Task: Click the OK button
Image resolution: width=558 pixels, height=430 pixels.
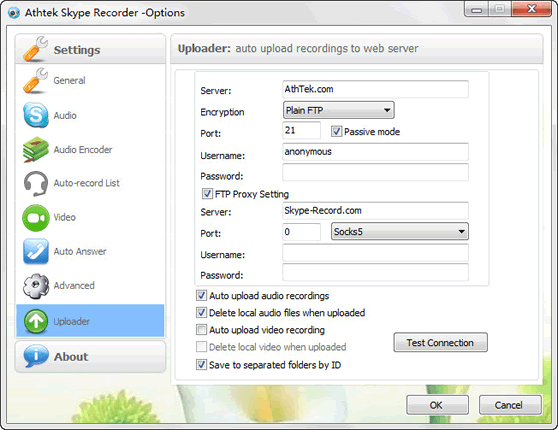Action: tap(437, 405)
